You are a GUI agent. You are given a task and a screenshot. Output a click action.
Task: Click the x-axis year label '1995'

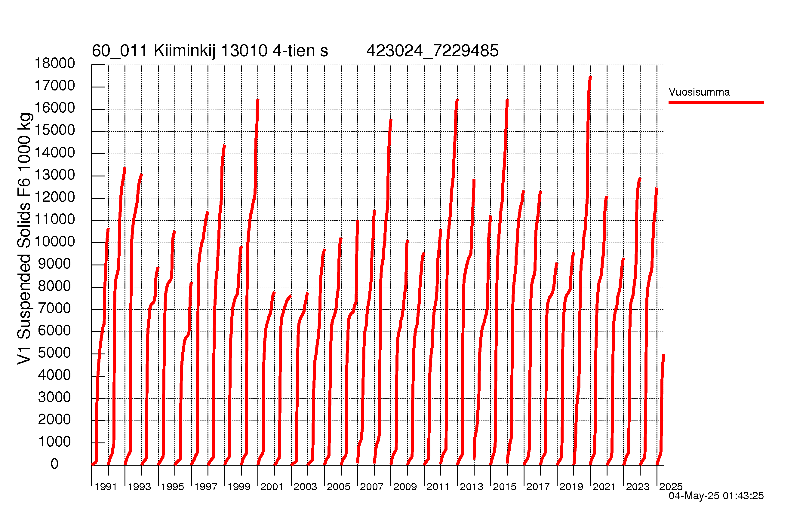click(x=172, y=487)
